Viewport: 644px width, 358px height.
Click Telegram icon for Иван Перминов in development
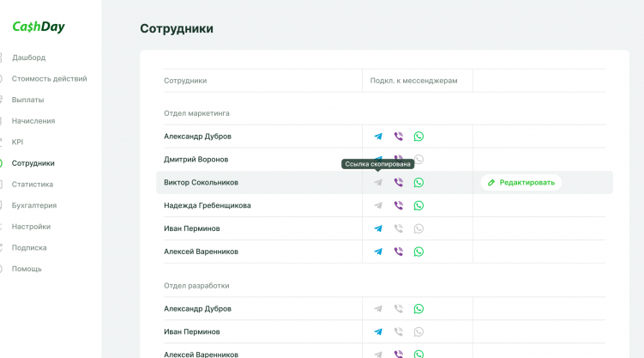click(378, 332)
